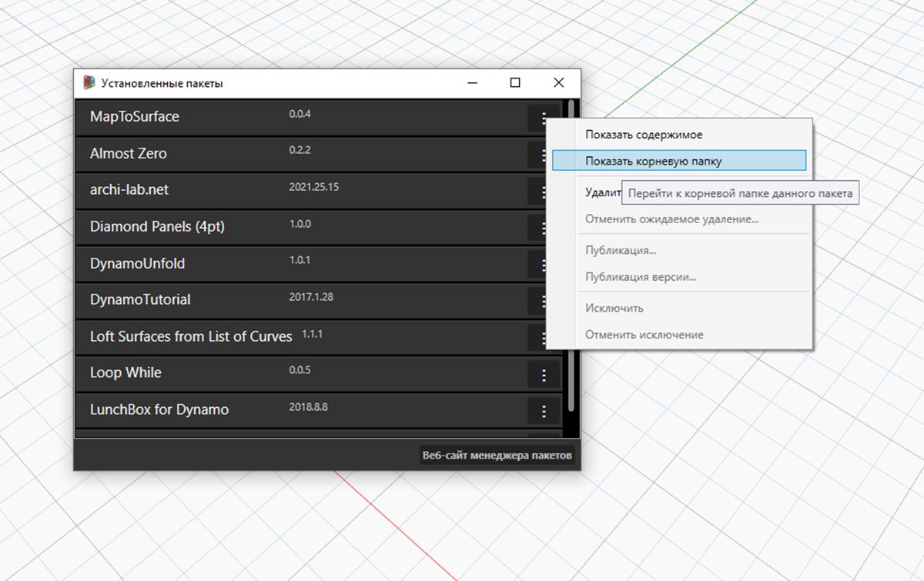Select the LunchBox for Dynamo package name
The image size is (924, 581).
click(x=159, y=409)
